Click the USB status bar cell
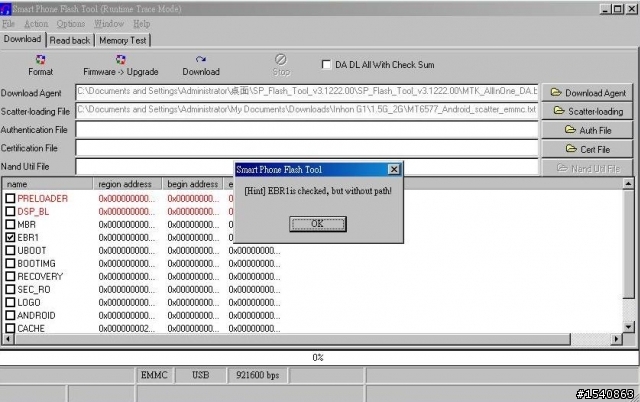This screenshot has height=402, width=640. pyautogui.click(x=200, y=375)
